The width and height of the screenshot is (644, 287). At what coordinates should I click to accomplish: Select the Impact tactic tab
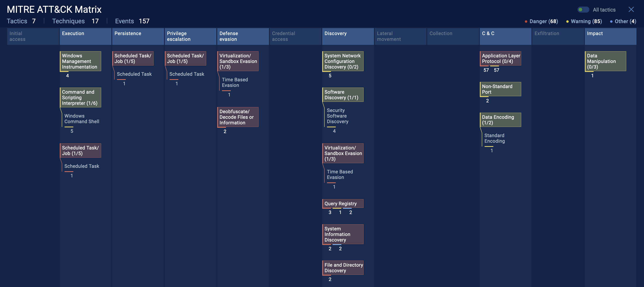(610, 36)
